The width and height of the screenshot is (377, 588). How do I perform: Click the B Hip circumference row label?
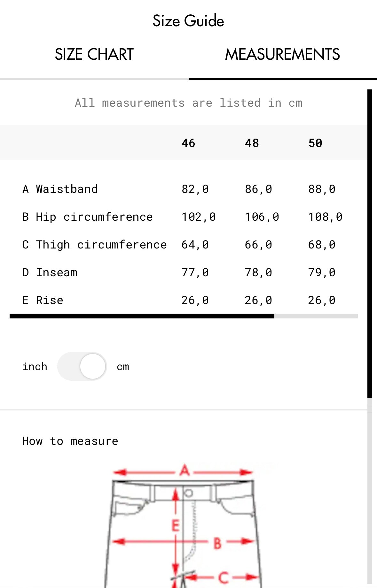(x=88, y=217)
